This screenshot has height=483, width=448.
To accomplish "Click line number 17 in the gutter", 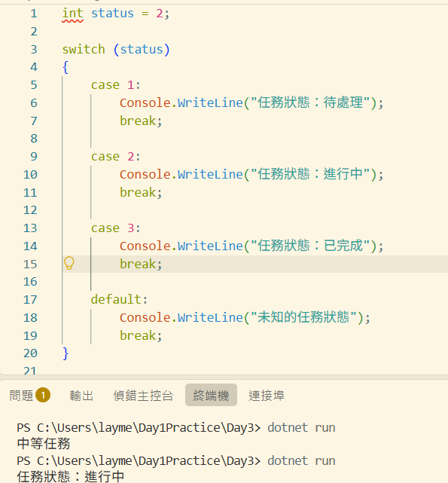I will point(30,300).
